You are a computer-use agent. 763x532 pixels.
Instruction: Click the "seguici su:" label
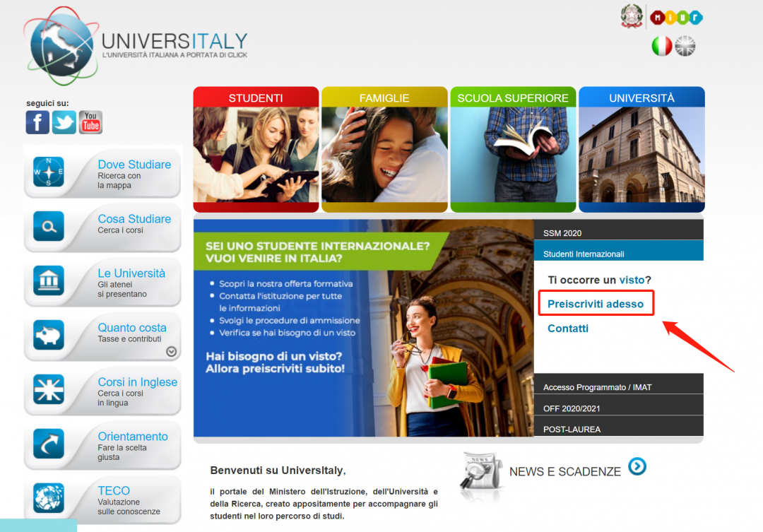pyautogui.click(x=48, y=103)
